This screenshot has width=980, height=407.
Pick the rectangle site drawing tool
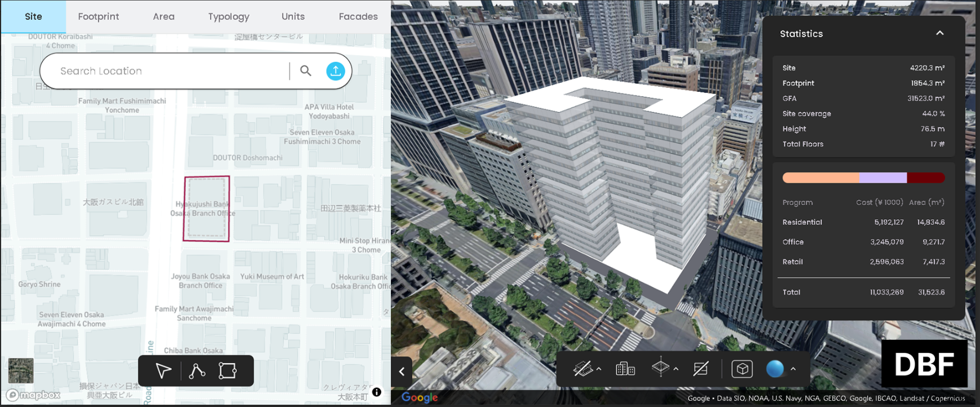[x=228, y=370]
